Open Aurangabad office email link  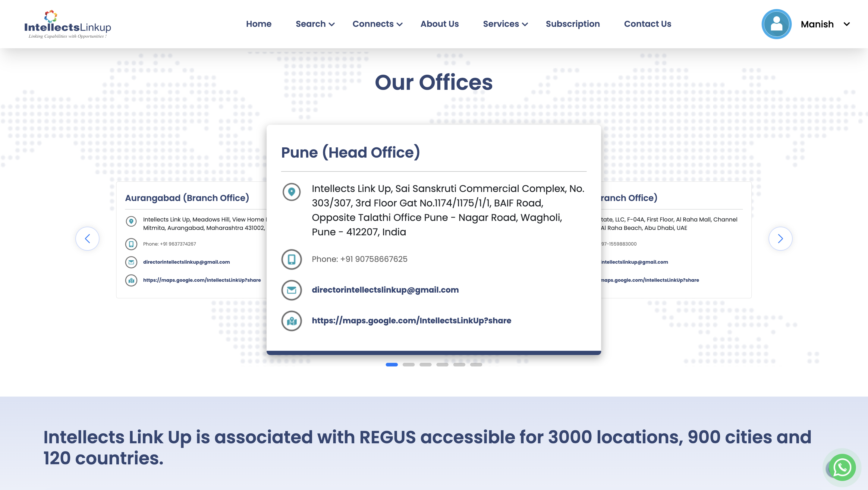[186, 262]
